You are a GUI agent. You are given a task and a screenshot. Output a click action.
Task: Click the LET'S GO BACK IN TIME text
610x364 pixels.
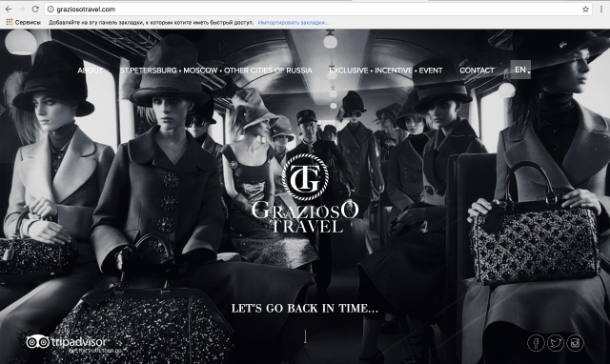305,309
